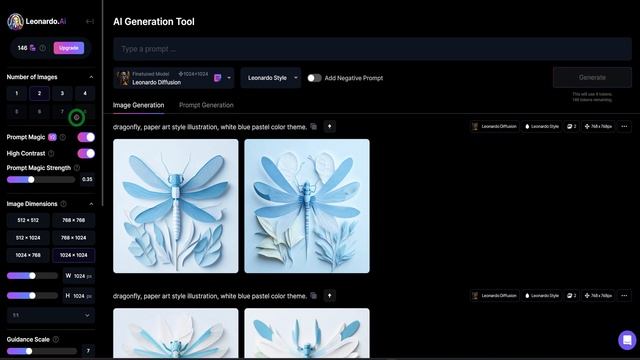Click the purple note icon in model selector
640x360 pixels.
(218, 78)
